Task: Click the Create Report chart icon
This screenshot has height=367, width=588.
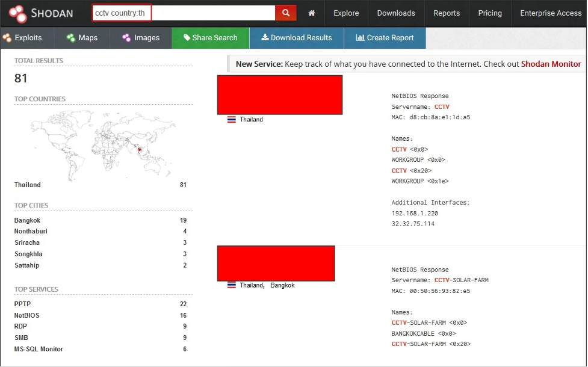Action: pyautogui.click(x=360, y=37)
